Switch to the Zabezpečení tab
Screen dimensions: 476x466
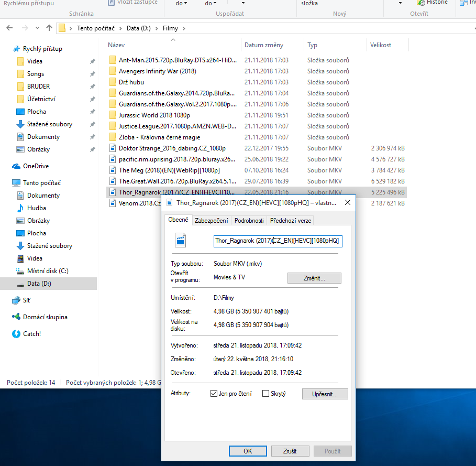point(212,221)
